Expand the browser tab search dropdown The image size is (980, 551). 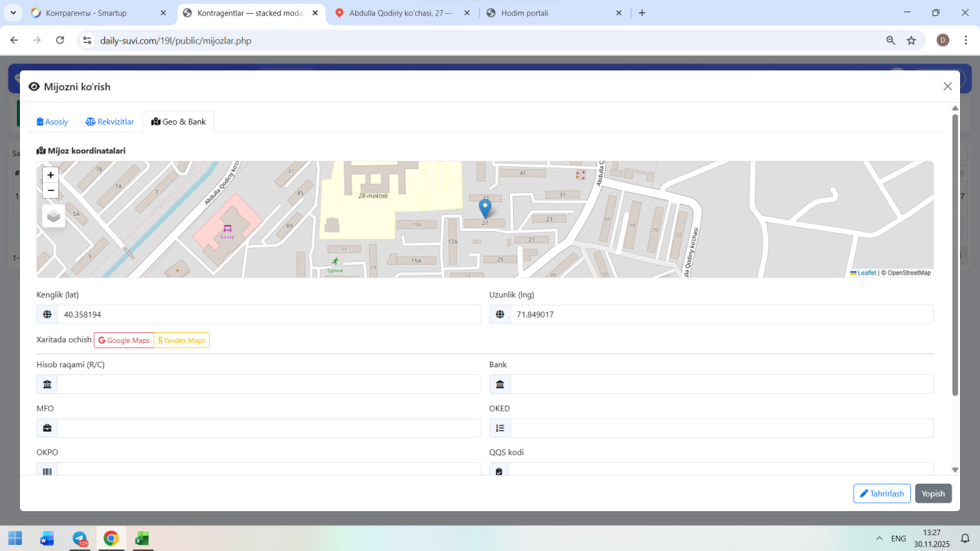point(14,13)
